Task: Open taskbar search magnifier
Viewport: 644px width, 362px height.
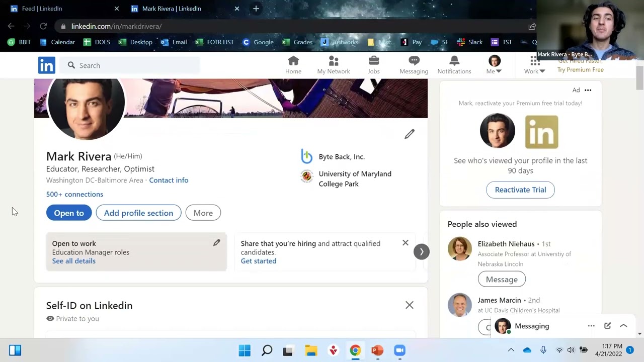Action: (267, 350)
